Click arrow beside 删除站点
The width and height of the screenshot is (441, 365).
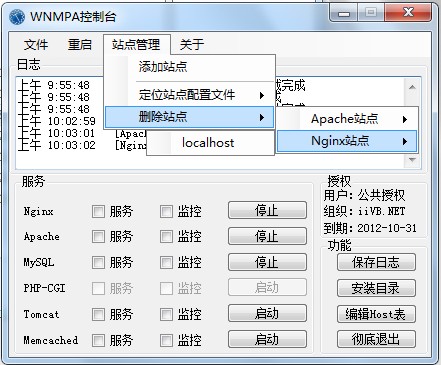coord(262,117)
